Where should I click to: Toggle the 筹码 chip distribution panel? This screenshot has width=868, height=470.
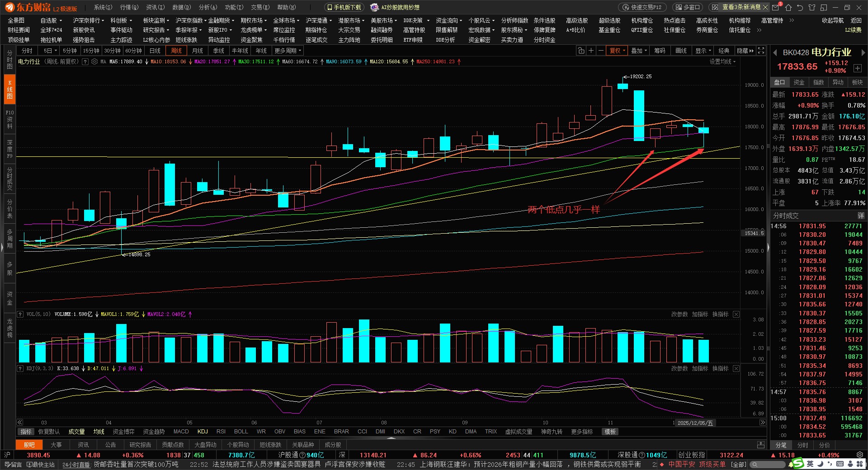tap(660, 51)
